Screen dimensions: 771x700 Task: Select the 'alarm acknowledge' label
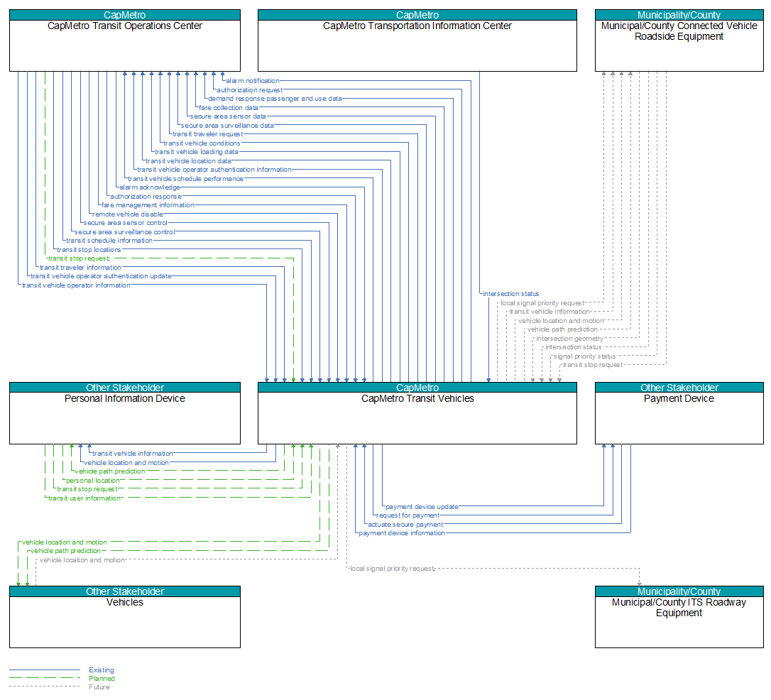coord(150,187)
